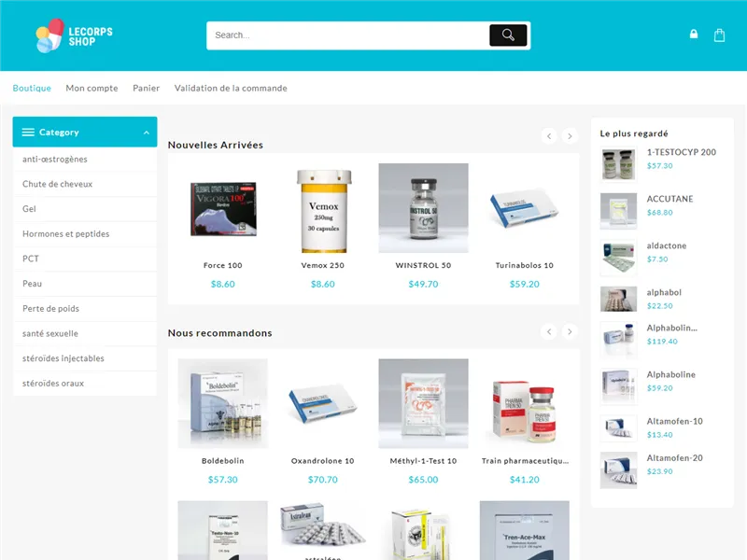Image resolution: width=747 pixels, height=560 pixels.
Task: Click the Vemox 250 product image
Action: (322, 207)
